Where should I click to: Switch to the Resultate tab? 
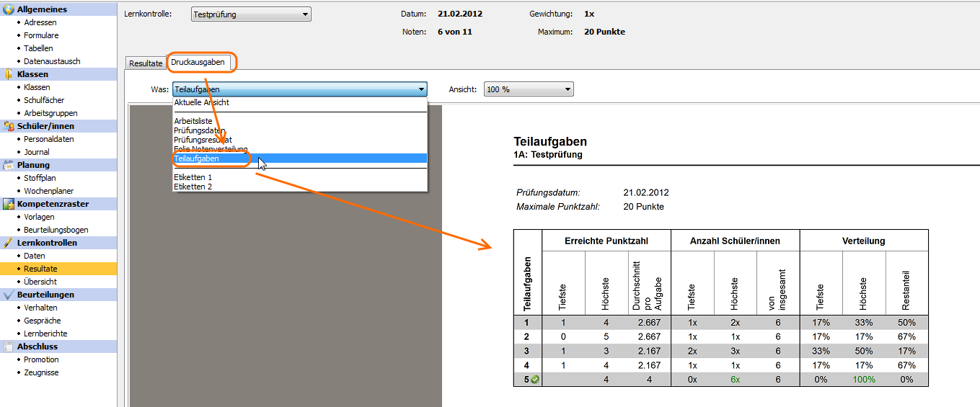(x=146, y=63)
